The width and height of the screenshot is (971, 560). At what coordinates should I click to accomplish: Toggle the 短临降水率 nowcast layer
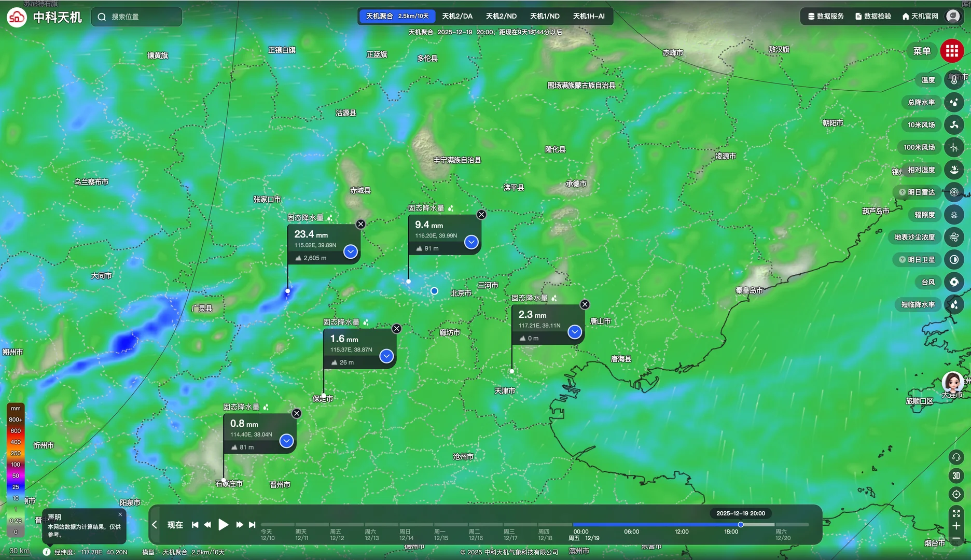pyautogui.click(x=954, y=304)
